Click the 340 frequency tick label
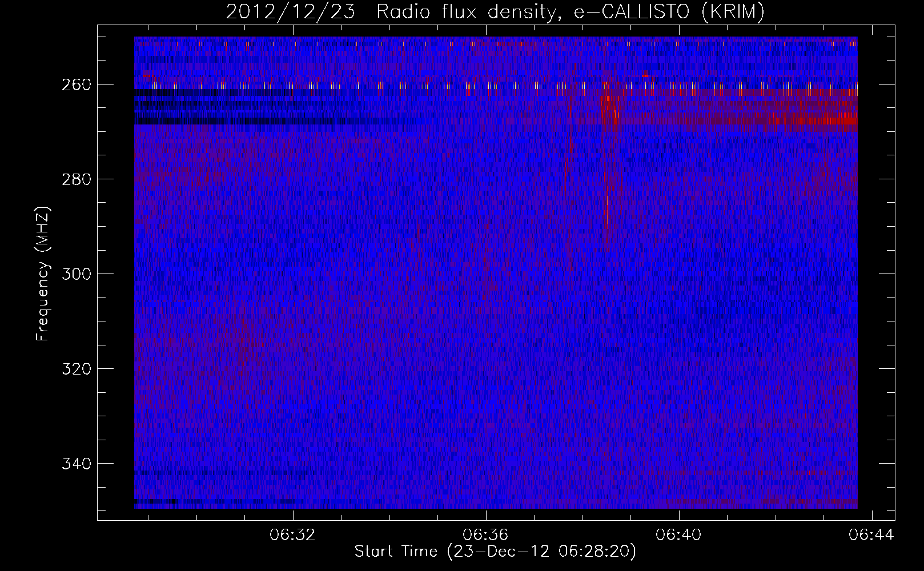 (x=77, y=464)
